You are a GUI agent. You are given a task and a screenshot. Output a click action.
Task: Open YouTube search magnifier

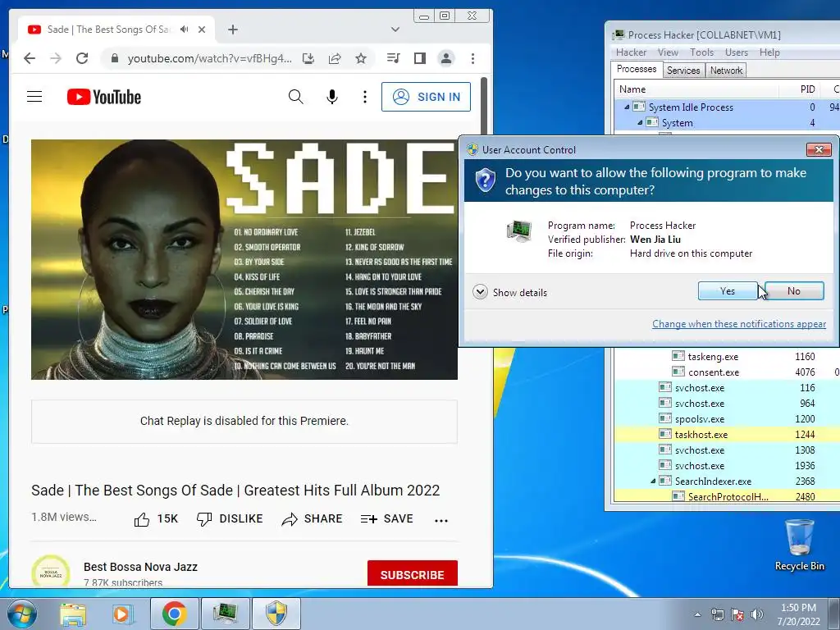pyautogui.click(x=295, y=97)
